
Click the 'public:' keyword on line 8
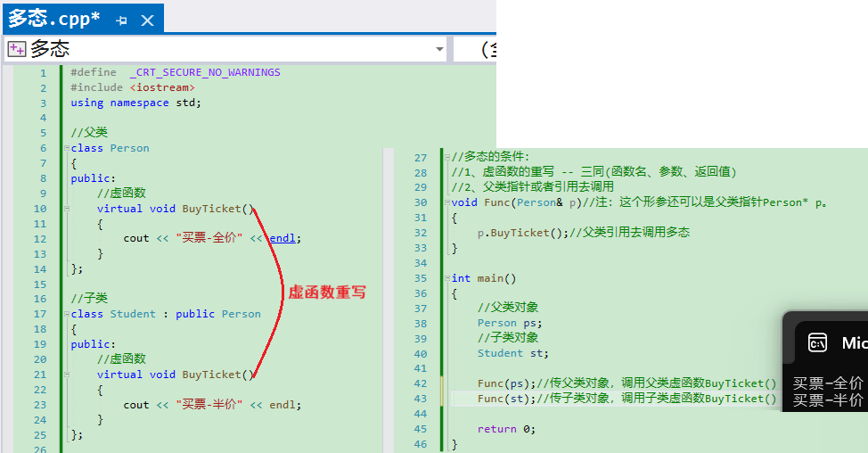tap(93, 178)
